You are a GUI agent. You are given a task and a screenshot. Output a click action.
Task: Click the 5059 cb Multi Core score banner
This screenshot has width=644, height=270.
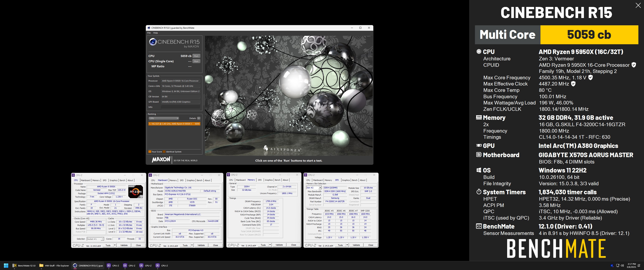point(589,34)
